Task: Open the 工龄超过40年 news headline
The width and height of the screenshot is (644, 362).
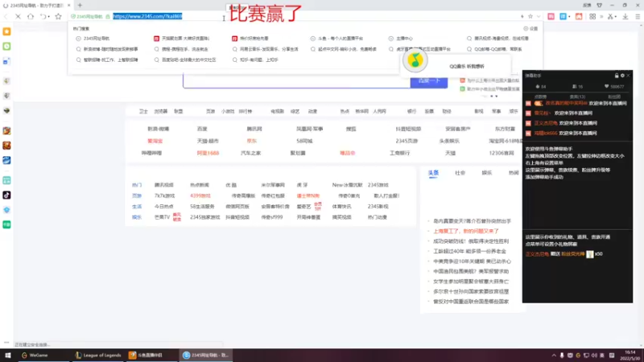Action: [x=469, y=251]
